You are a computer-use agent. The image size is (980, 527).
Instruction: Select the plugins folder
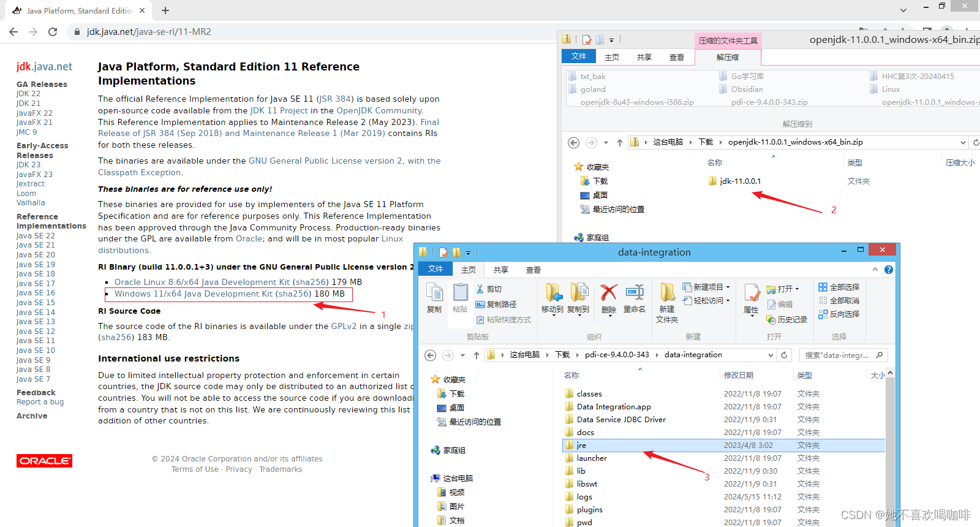(x=589, y=510)
